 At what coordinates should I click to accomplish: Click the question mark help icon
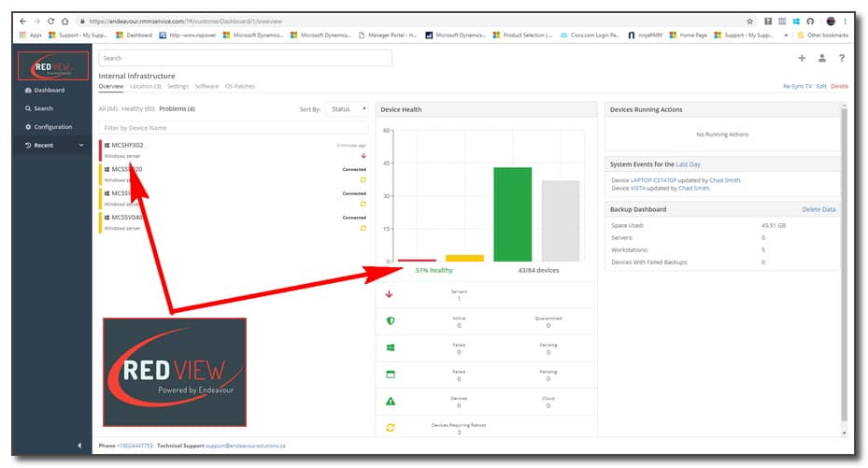click(x=842, y=58)
